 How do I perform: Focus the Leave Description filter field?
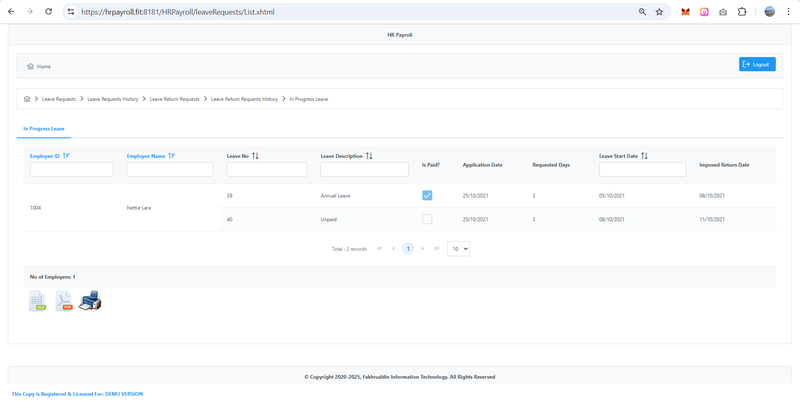point(364,169)
